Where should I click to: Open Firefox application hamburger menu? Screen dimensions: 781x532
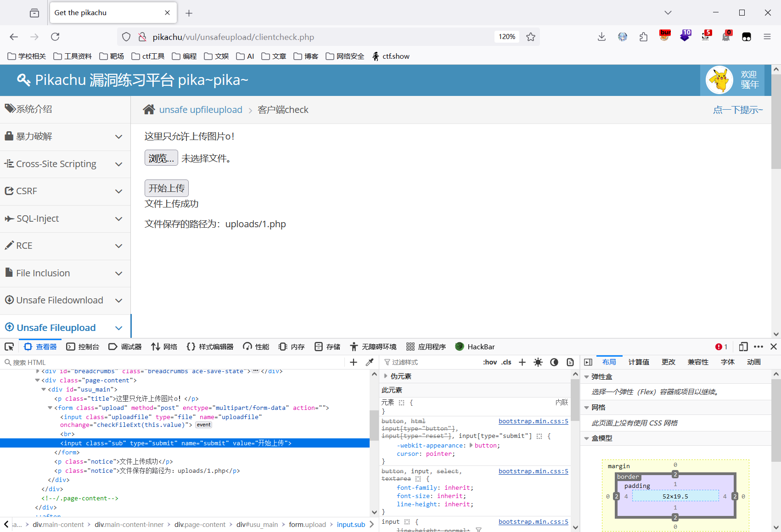point(767,37)
